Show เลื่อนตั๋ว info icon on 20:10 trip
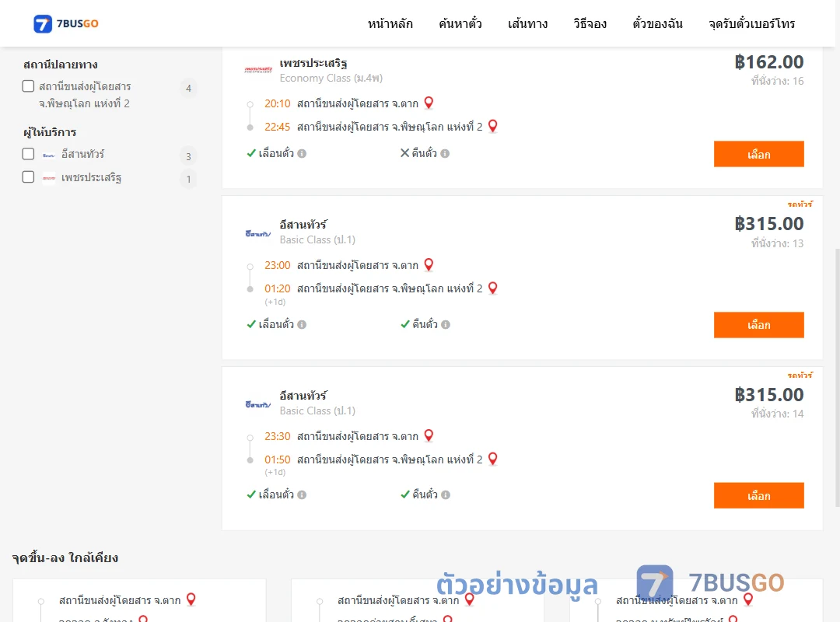The image size is (840, 622). click(302, 154)
